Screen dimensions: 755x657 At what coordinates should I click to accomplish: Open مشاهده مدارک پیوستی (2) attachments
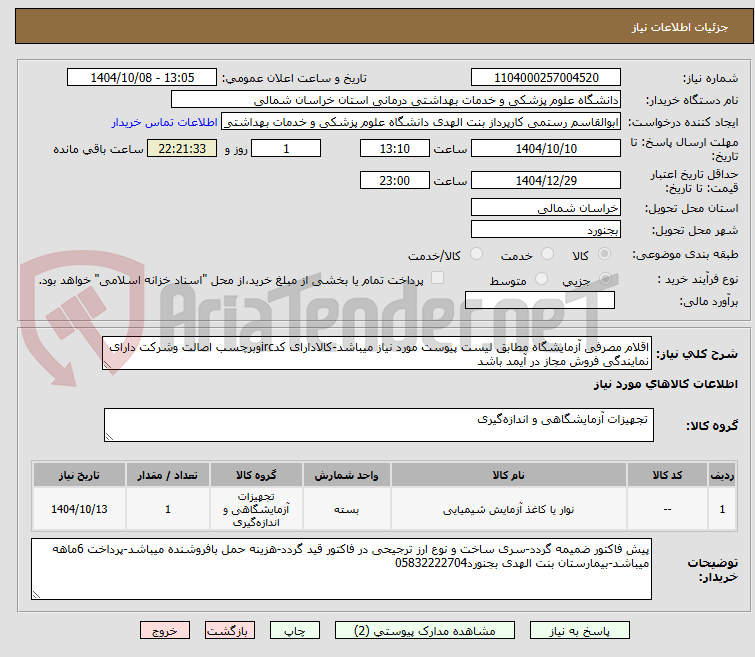pos(425,631)
